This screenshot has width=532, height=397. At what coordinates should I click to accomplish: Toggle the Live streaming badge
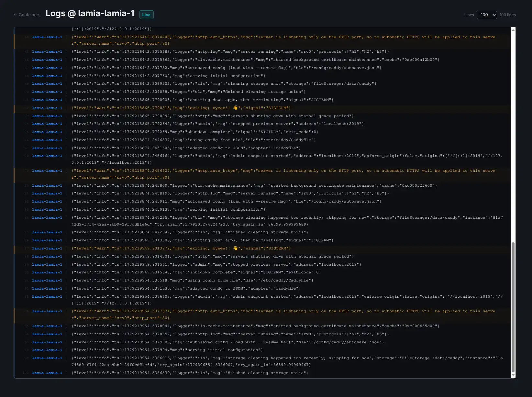click(x=146, y=15)
